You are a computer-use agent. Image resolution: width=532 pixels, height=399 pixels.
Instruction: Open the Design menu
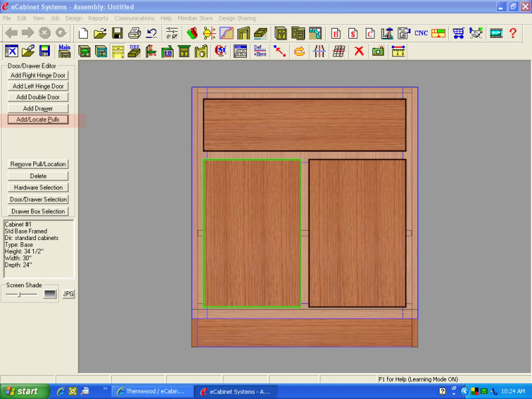pos(74,19)
